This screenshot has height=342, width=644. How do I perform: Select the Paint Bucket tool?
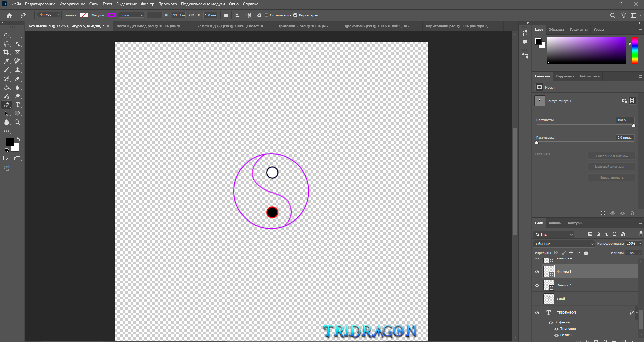[x=6, y=87]
